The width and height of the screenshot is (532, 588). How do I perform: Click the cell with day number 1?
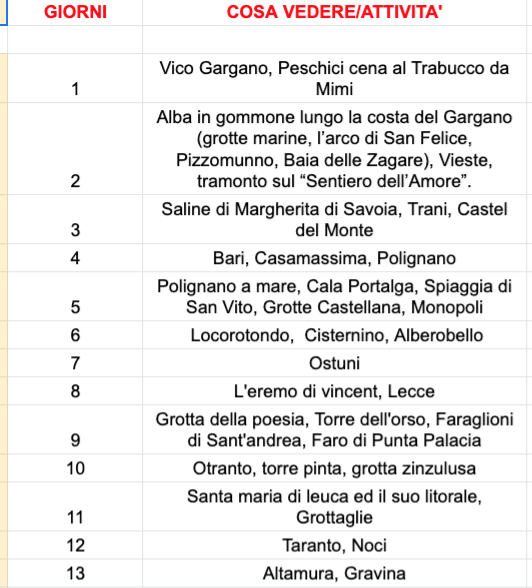click(x=75, y=78)
